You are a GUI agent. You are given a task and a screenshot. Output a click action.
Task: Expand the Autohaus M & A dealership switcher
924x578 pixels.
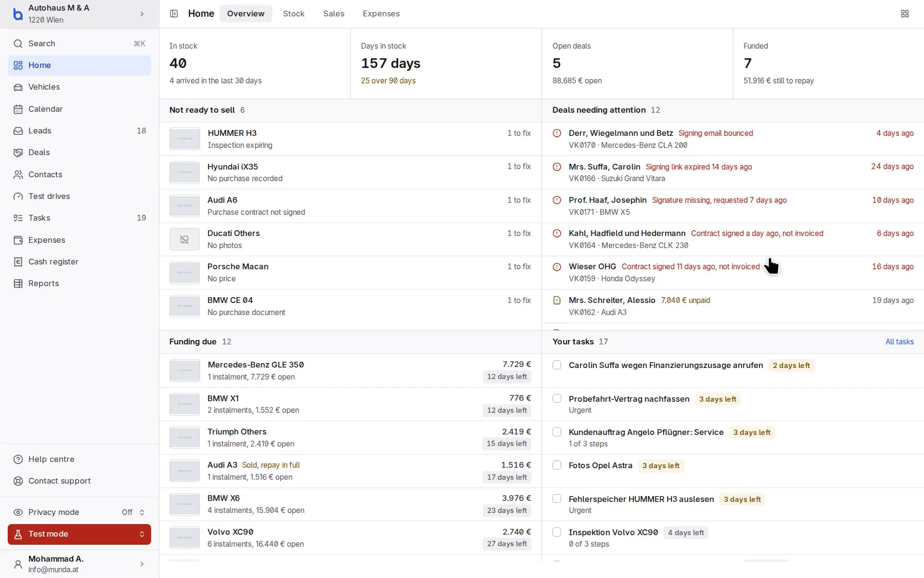coord(79,14)
